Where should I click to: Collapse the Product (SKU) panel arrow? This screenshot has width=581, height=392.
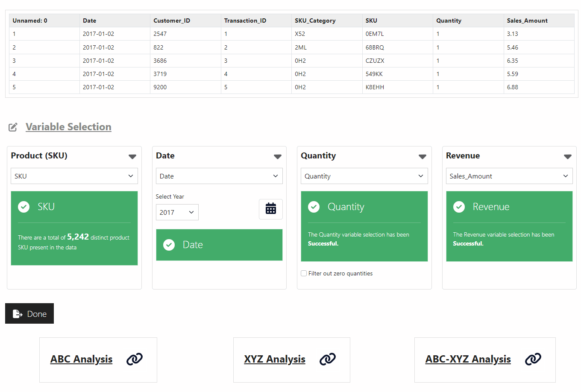pos(132,157)
